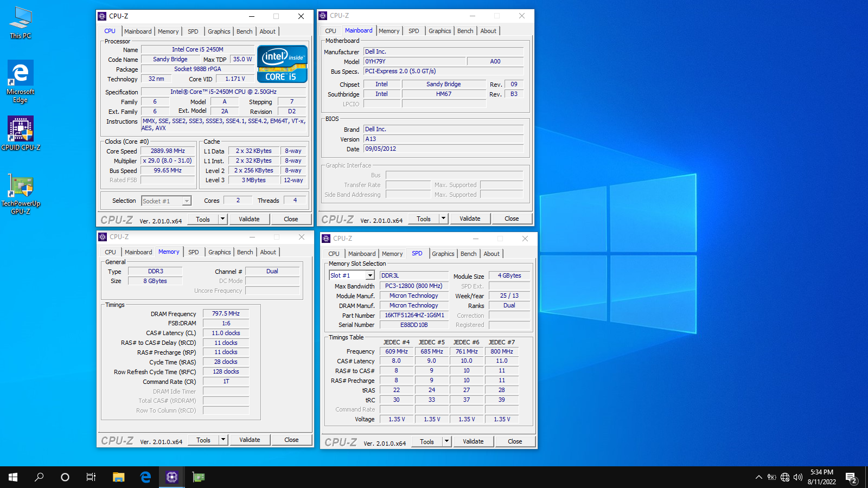The height and width of the screenshot is (488, 868).
Task: Open the Windows Start menu
Action: 13,477
